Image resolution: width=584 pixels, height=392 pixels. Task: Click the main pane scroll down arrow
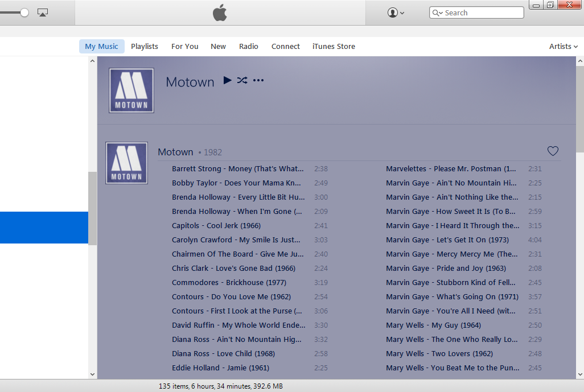point(580,374)
